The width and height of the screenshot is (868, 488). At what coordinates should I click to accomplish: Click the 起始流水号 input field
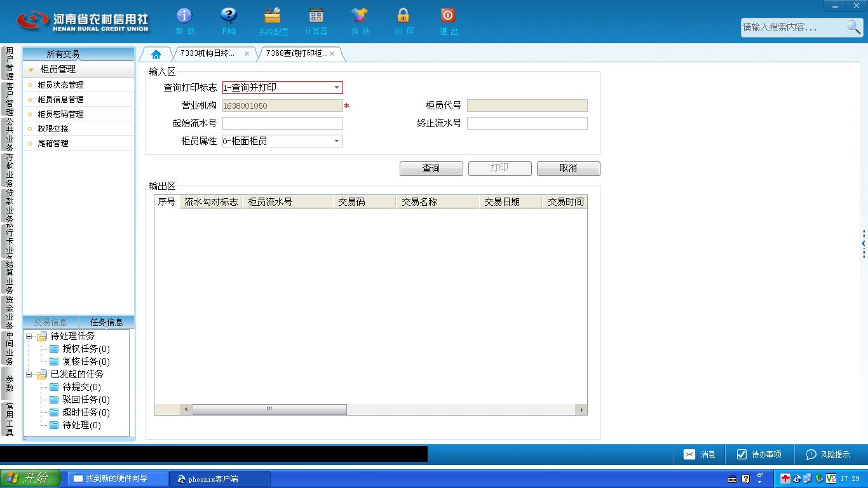pos(283,123)
